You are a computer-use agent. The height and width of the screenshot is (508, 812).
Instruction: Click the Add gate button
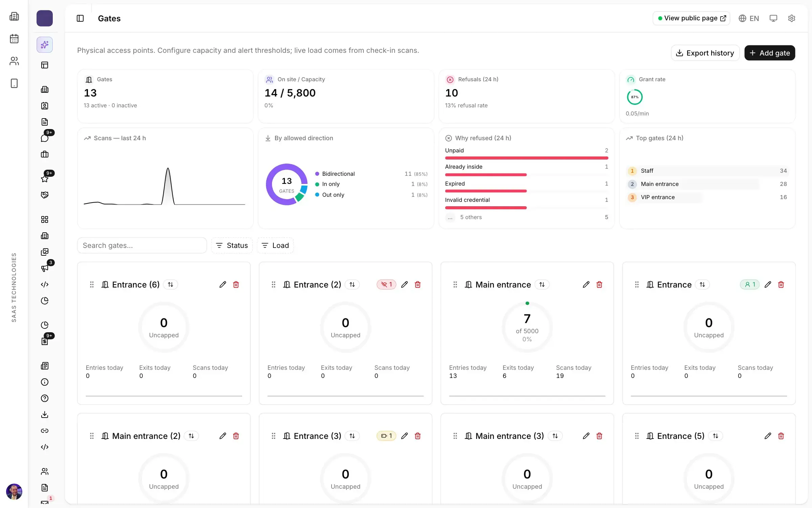click(770, 53)
